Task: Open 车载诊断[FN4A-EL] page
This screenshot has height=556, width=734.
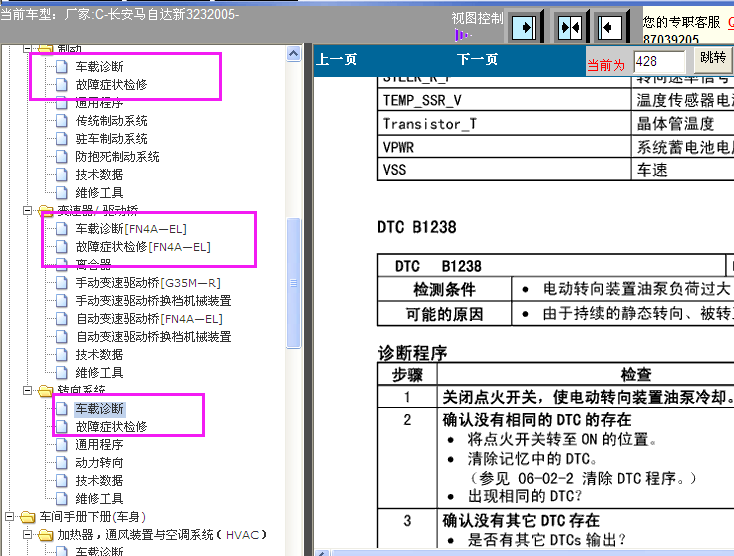Action: point(131,229)
